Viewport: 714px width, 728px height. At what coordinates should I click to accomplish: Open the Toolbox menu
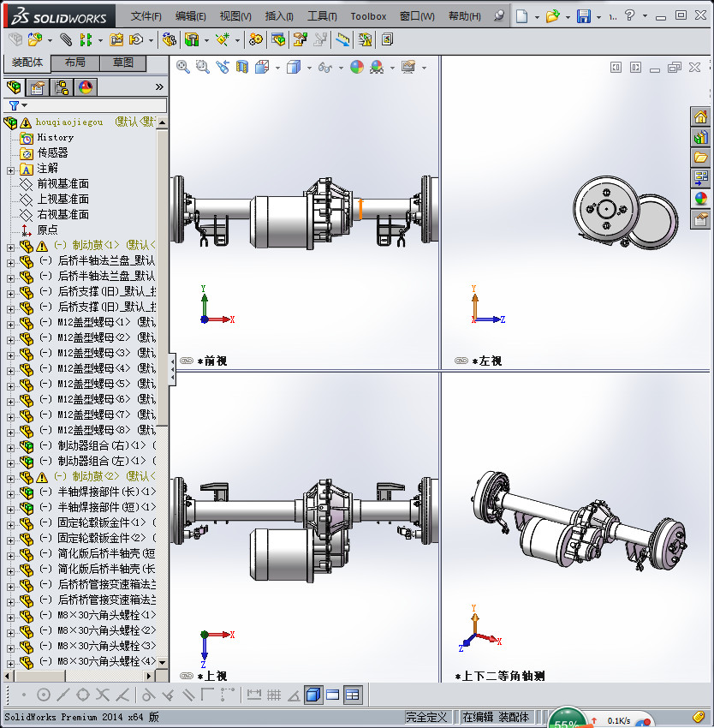click(368, 16)
